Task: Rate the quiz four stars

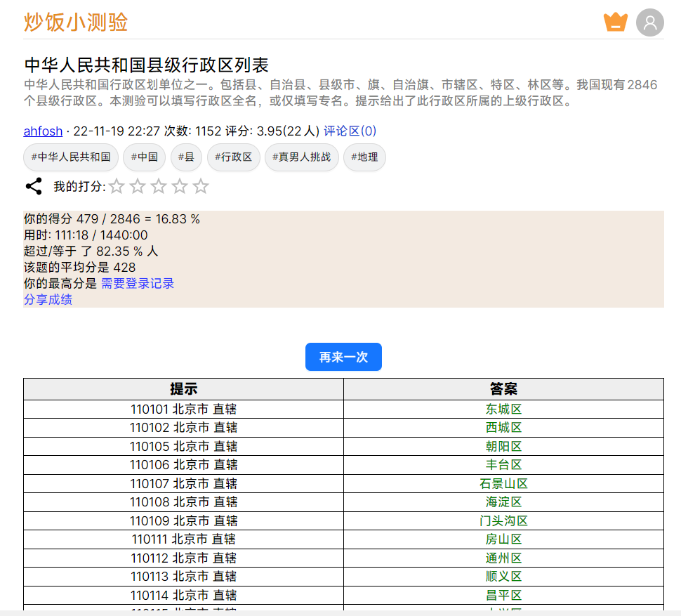Action: point(180,186)
